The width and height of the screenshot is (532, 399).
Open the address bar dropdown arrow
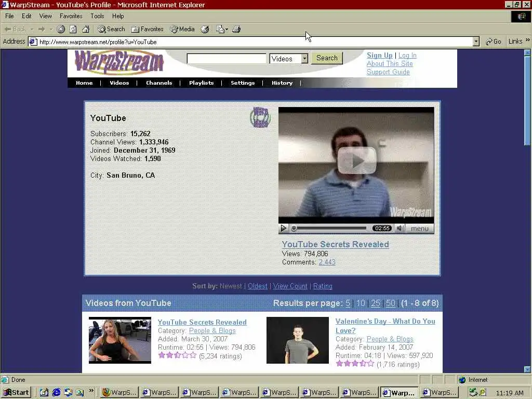pyautogui.click(x=476, y=42)
